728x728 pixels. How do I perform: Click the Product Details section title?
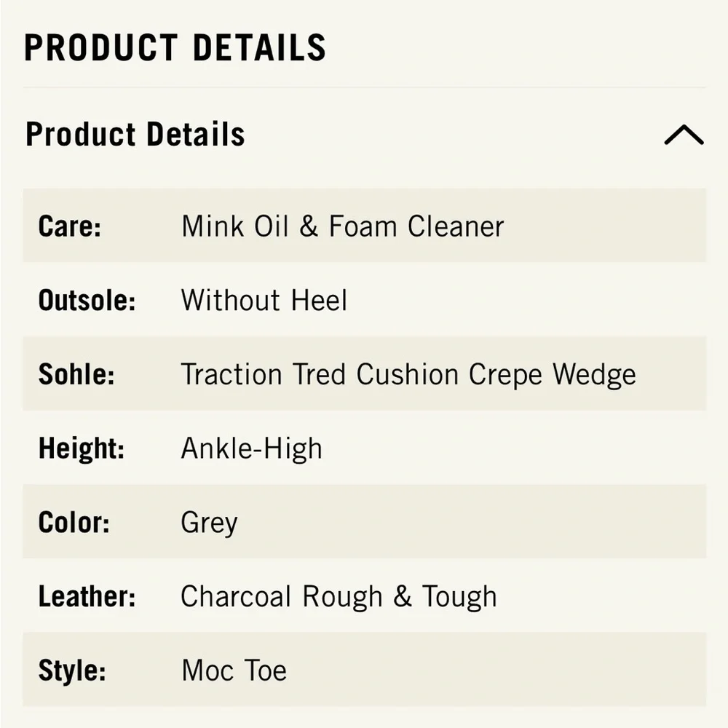coord(135,135)
